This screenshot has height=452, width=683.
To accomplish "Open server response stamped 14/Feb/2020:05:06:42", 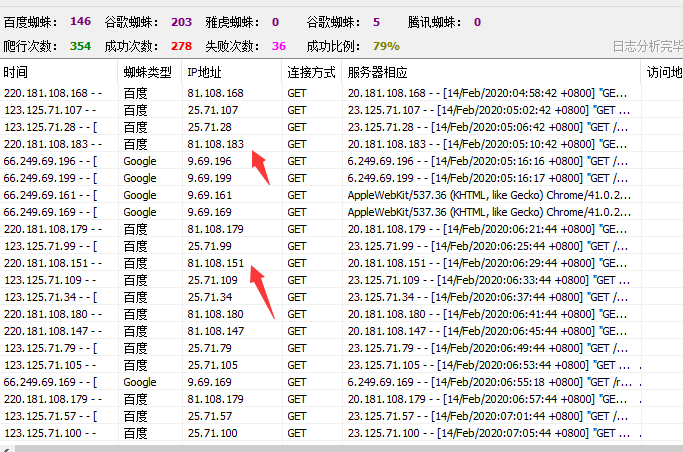I will pos(488,127).
